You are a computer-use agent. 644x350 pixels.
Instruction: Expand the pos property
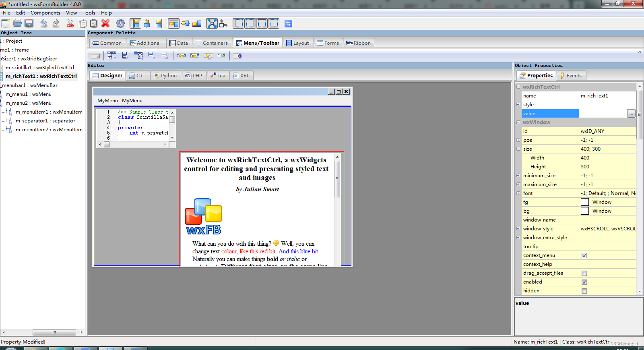[518, 140]
